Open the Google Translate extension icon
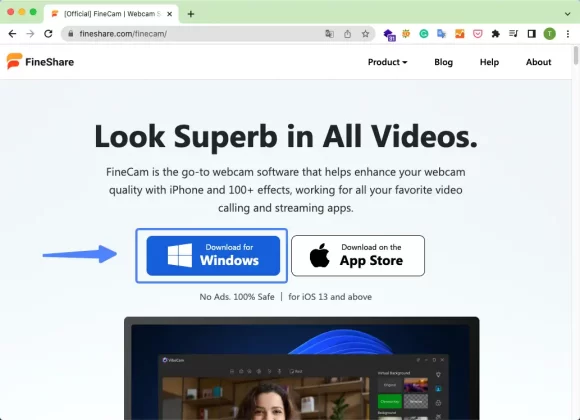This screenshot has width=580, height=420. point(441,34)
